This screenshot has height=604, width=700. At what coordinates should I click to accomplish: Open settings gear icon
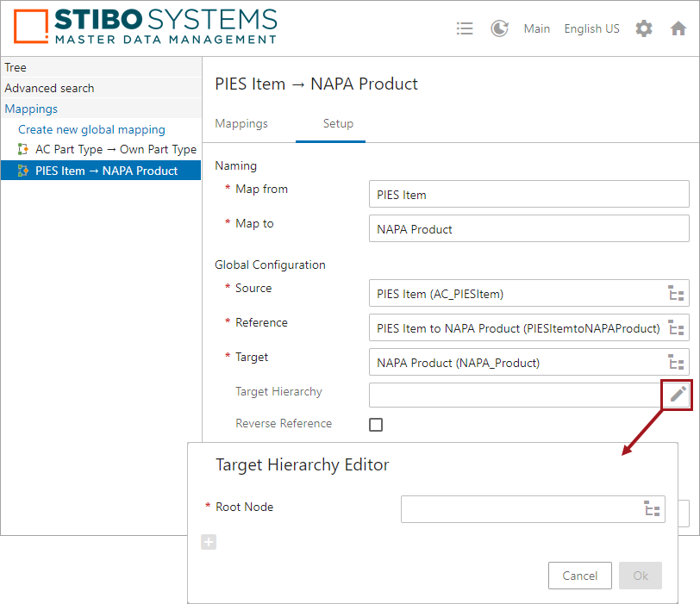point(644,28)
